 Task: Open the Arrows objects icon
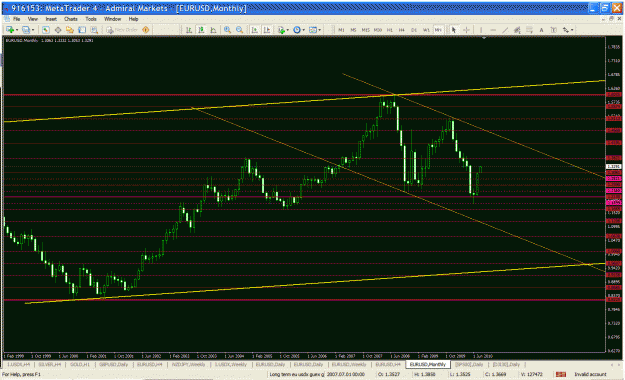pyautogui.click(x=566, y=30)
